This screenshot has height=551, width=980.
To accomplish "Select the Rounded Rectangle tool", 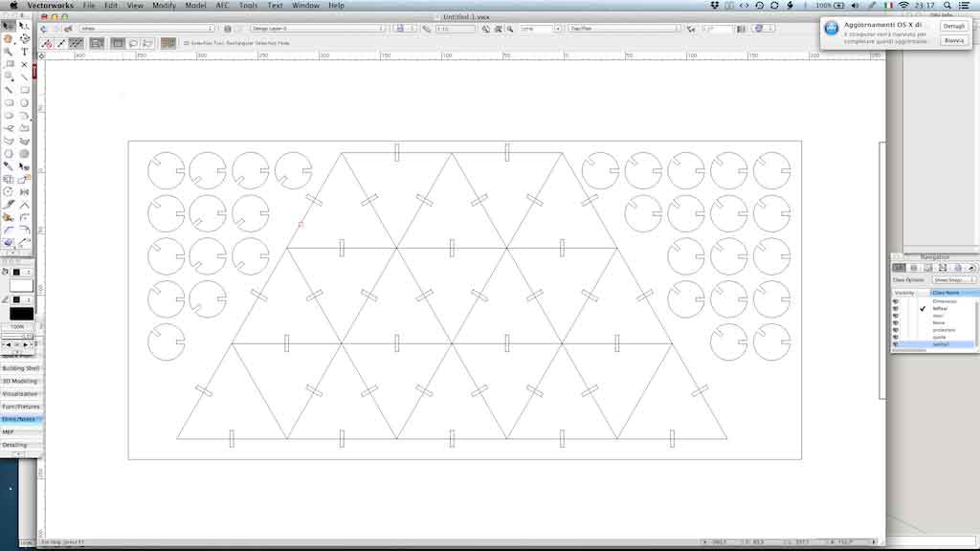I will click(8, 103).
